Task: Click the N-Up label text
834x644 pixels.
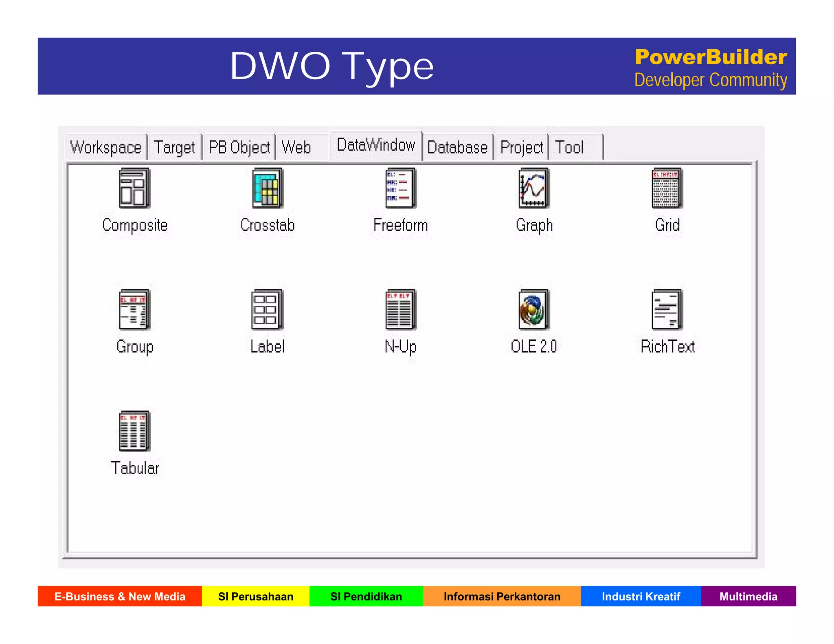Action: (401, 347)
